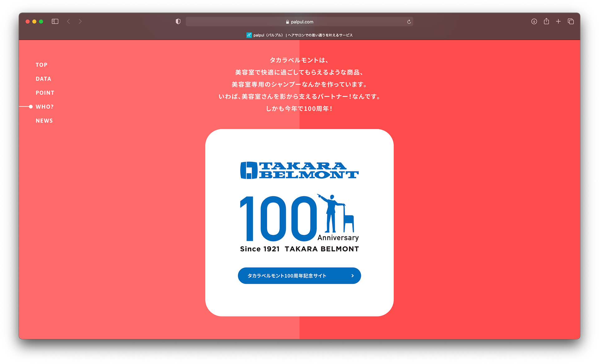Screen dimensions: 599x364
Task: Show the tab overview
Action: (571, 22)
